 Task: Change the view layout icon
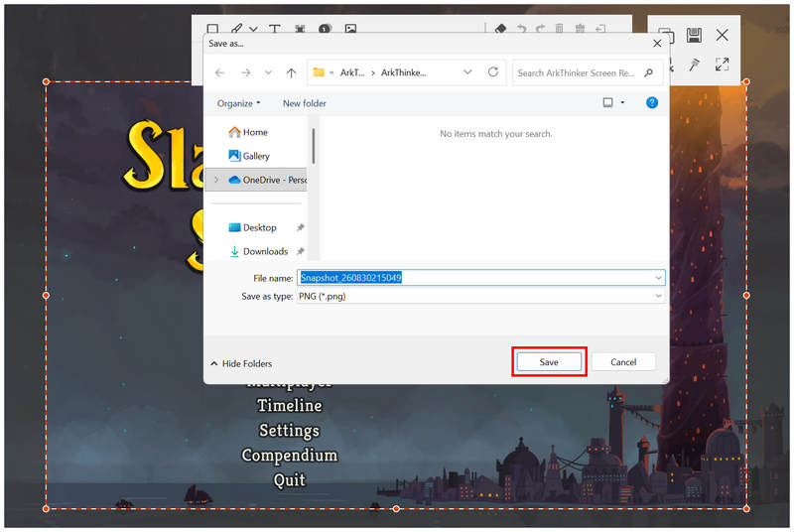coord(607,103)
